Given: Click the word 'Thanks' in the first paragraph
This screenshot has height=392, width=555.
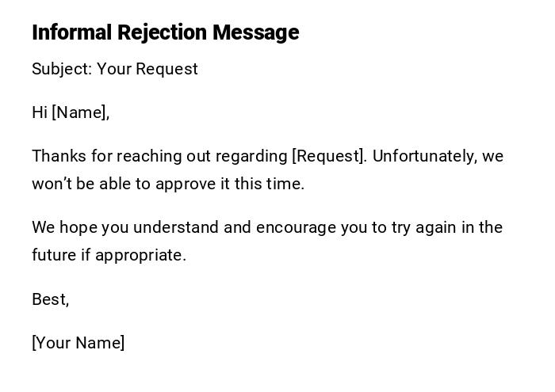Looking at the screenshot, I should pyautogui.click(x=58, y=156).
